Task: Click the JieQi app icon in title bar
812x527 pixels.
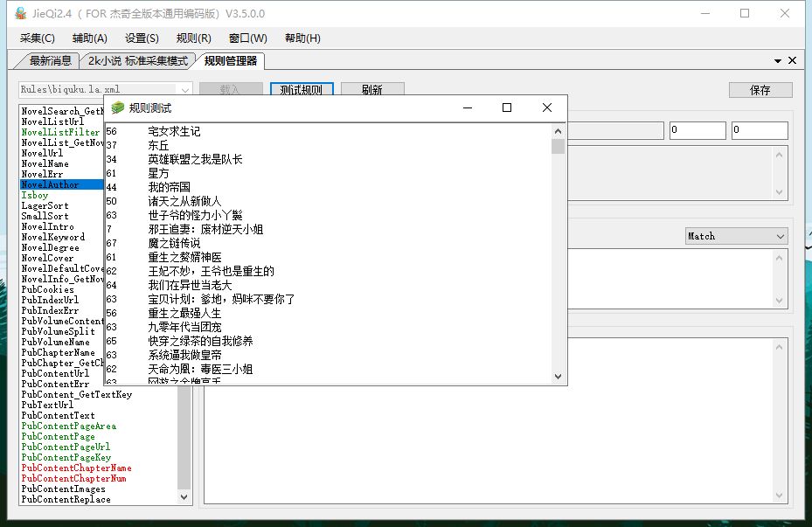Action: tap(20, 13)
